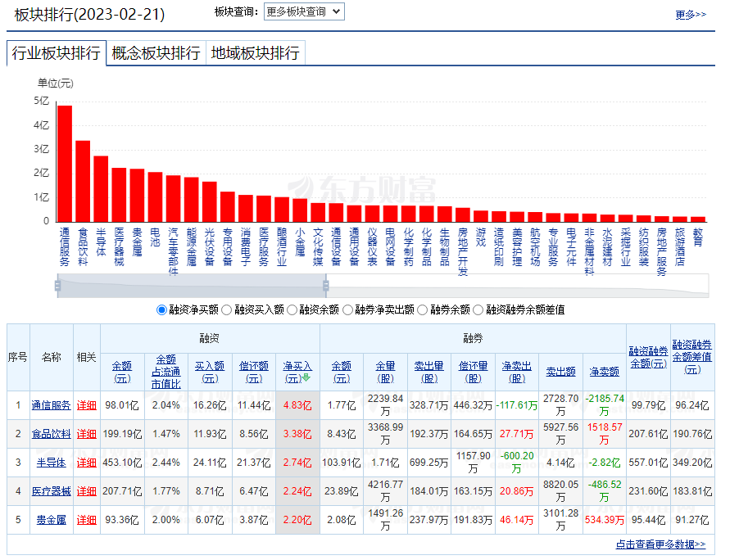Open the 更多板块查询 dropdown
739x560 pixels.
coord(303,12)
